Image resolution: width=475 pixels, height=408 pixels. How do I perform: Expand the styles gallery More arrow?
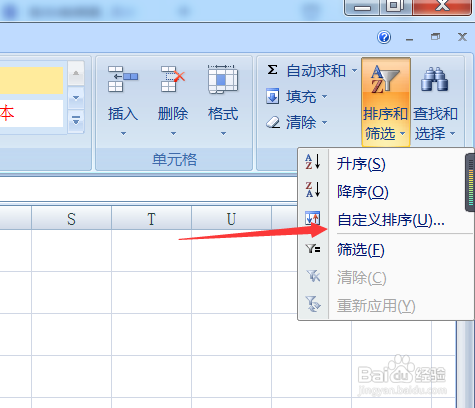tap(76, 121)
